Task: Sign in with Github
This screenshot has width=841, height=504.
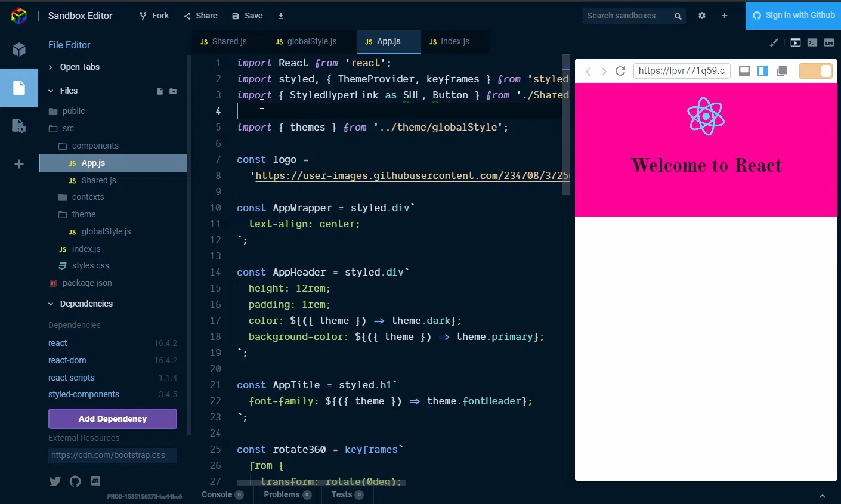Action: pyautogui.click(x=793, y=16)
